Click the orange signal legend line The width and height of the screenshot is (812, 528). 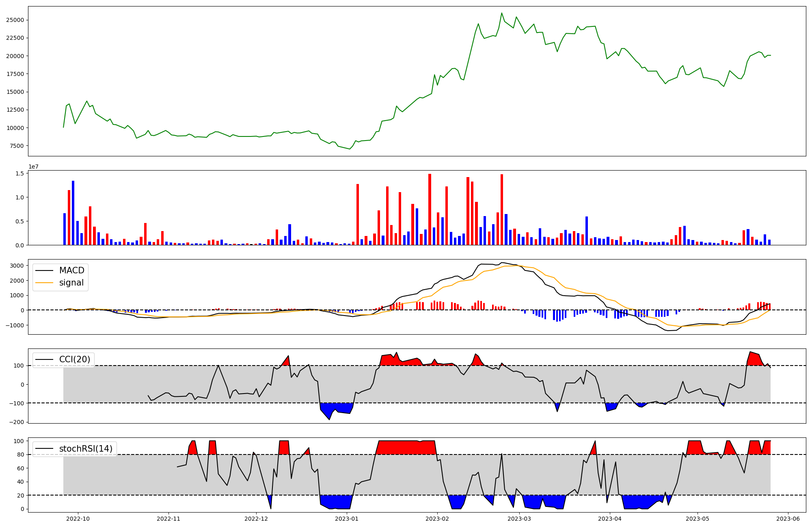click(44, 283)
